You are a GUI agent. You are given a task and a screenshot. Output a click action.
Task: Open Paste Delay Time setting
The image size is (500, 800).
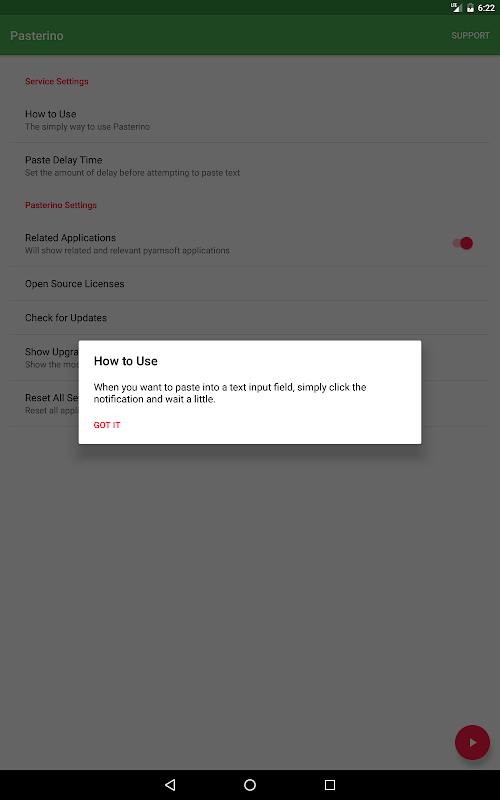250,166
